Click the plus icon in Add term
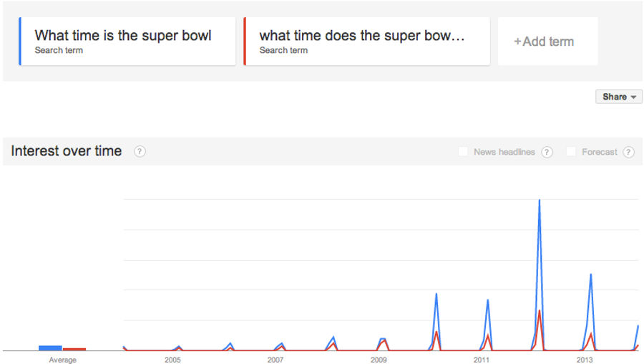The height and width of the screenshot is (364, 644). [x=517, y=42]
